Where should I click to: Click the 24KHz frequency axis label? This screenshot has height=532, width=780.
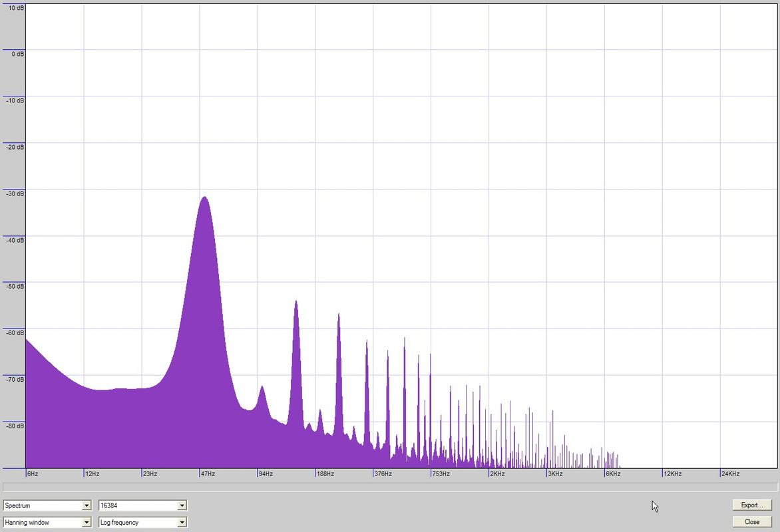pyautogui.click(x=730, y=474)
